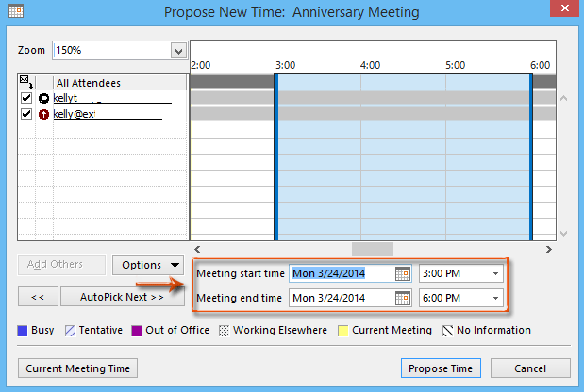Open the meeting start date calendar picker

click(x=403, y=273)
